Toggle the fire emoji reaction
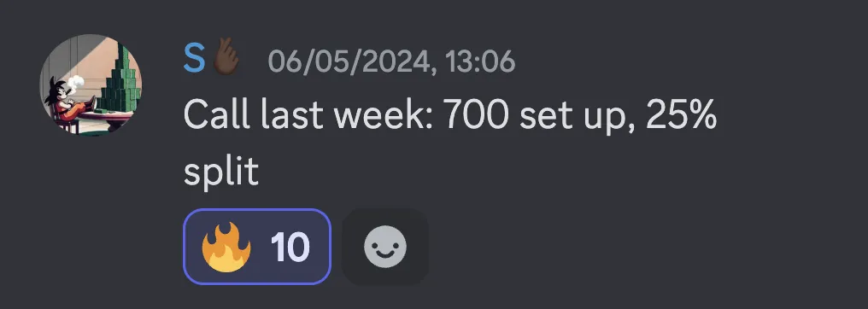 point(257,247)
